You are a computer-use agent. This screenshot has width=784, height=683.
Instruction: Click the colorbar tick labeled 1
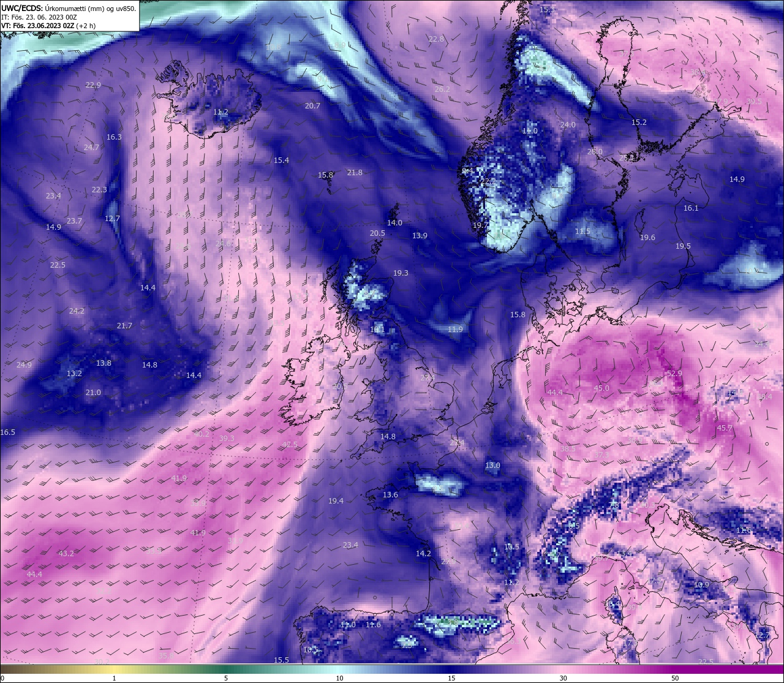click(x=114, y=678)
